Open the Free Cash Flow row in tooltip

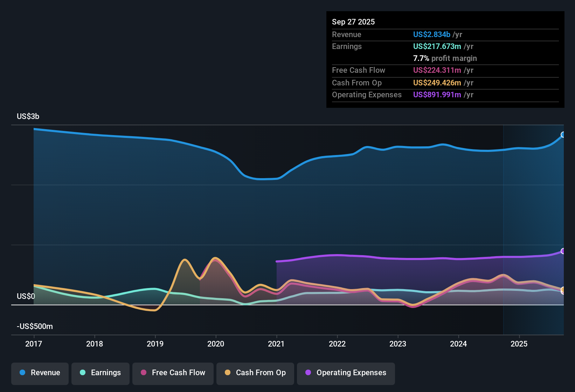tap(359, 70)
